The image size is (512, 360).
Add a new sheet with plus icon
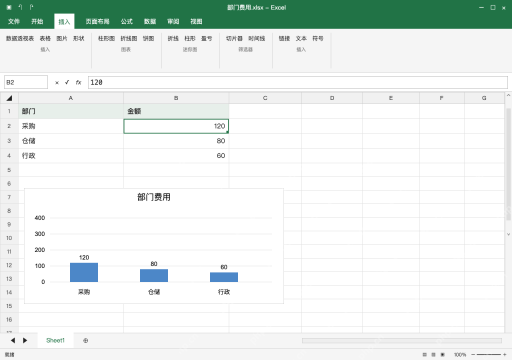click(86, 340)
